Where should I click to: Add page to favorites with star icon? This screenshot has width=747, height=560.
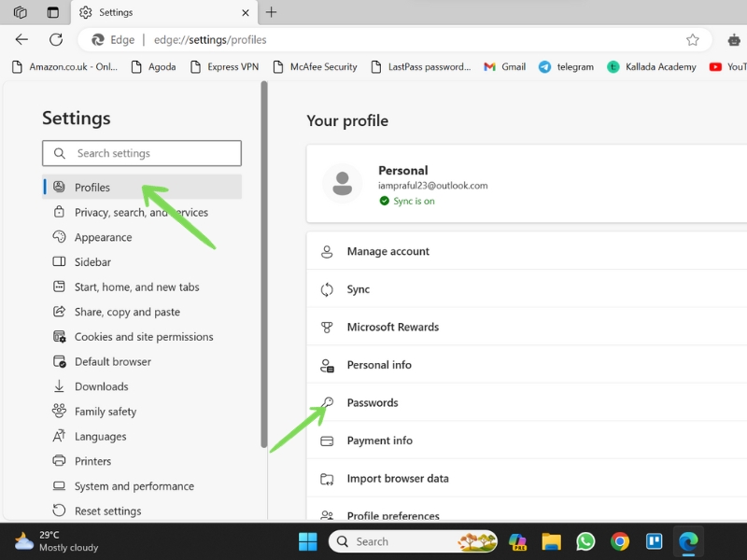click(692, 39)
